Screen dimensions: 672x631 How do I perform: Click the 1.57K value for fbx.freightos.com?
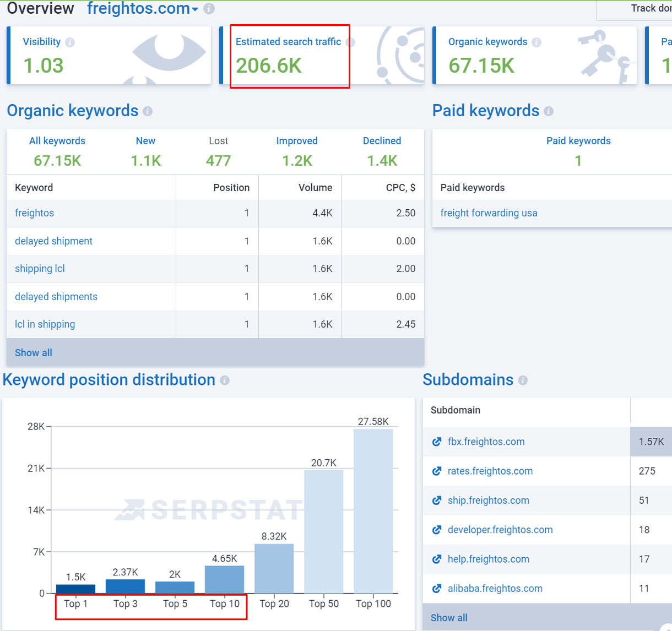click(652, 442)
